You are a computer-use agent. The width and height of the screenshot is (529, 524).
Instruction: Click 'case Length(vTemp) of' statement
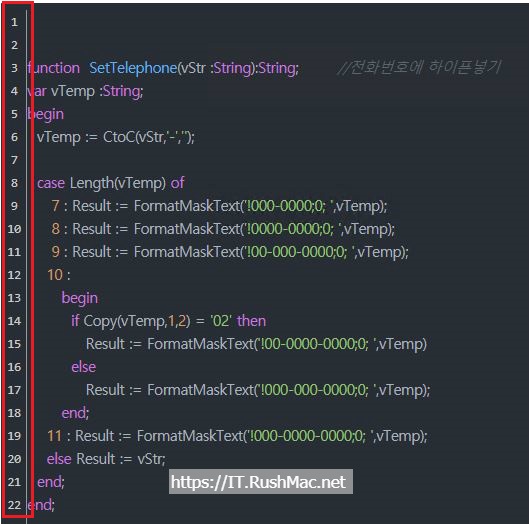point(111,183)
